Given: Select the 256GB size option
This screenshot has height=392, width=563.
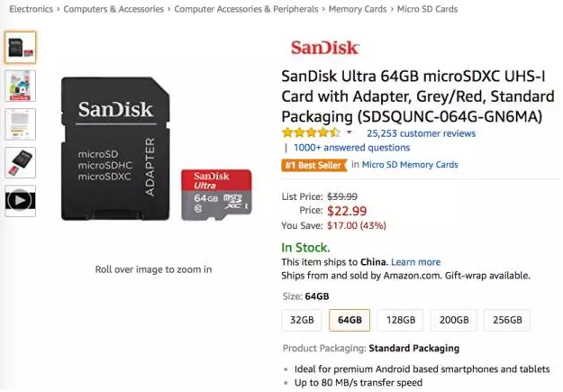Looking at the screenshot, I should point(506,320).
